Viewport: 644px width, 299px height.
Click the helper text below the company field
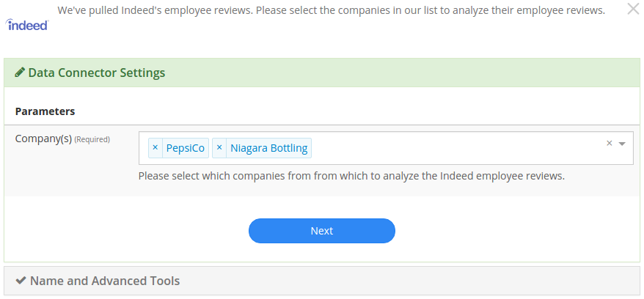pos(351,176)
